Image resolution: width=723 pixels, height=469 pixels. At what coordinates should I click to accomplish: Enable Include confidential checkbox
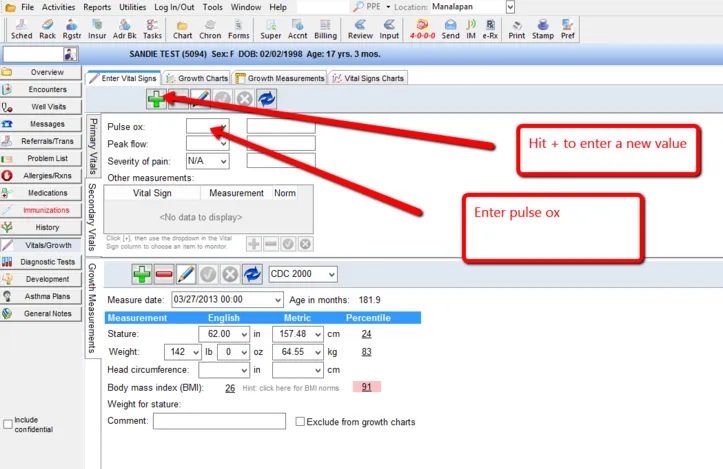(x=9, y=423)
